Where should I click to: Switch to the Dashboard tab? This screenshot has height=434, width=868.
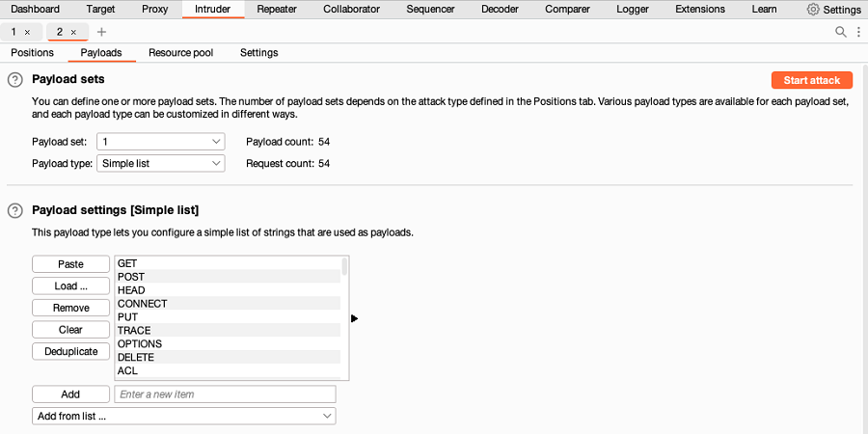click(x=35, y=10)
